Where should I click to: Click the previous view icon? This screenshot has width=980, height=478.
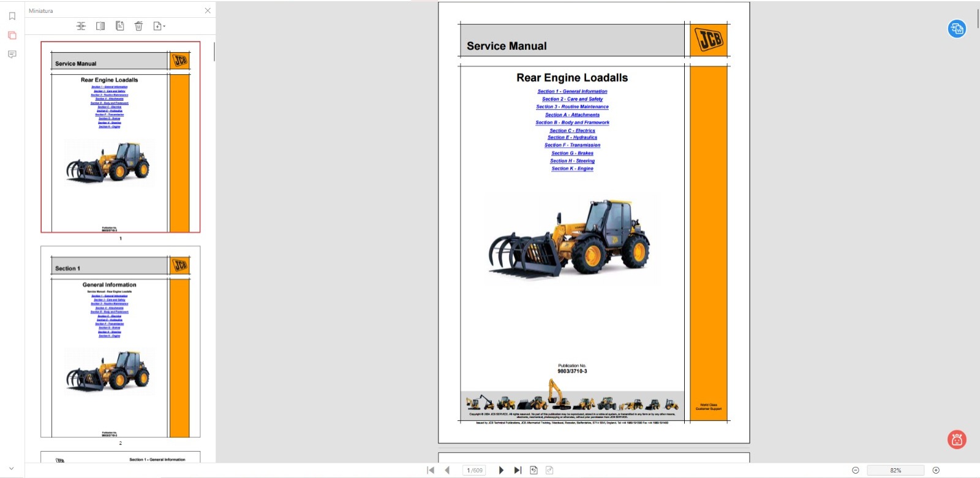(x=533, y=470)
